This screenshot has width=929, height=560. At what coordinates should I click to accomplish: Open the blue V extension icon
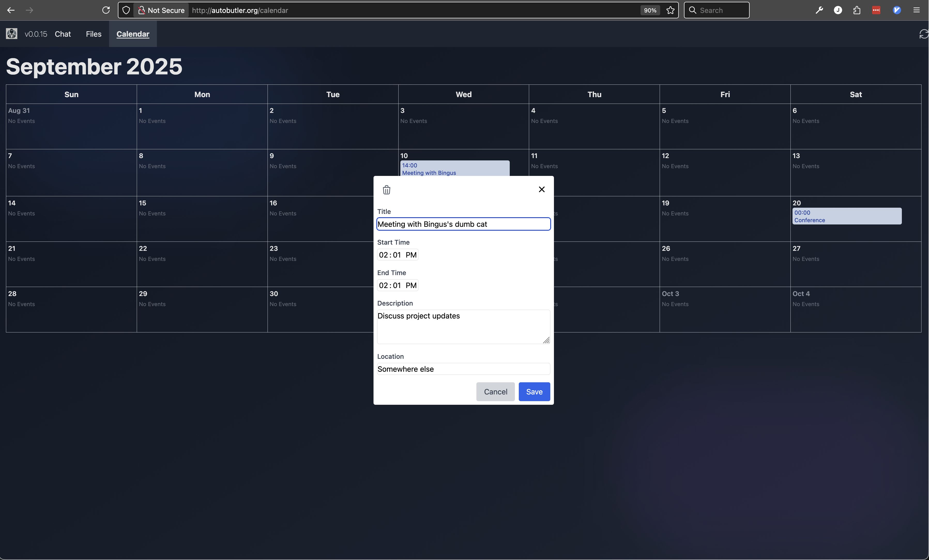coord(897,10)
